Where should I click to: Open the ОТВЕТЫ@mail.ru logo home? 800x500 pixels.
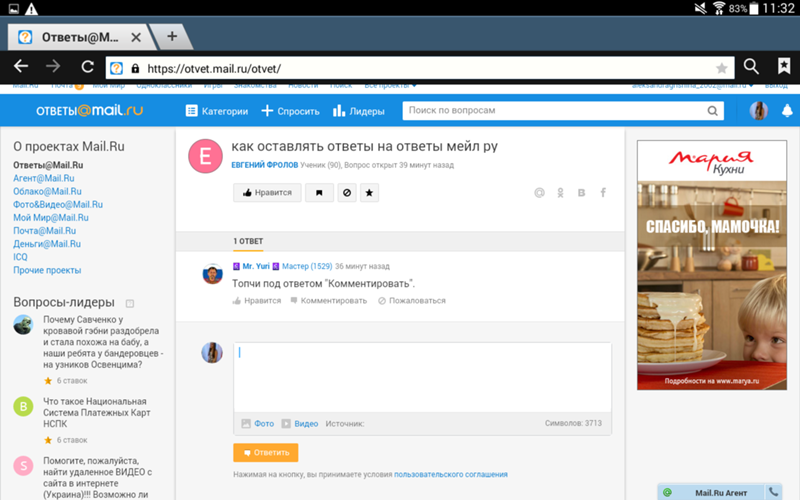[x=89, y=111]
